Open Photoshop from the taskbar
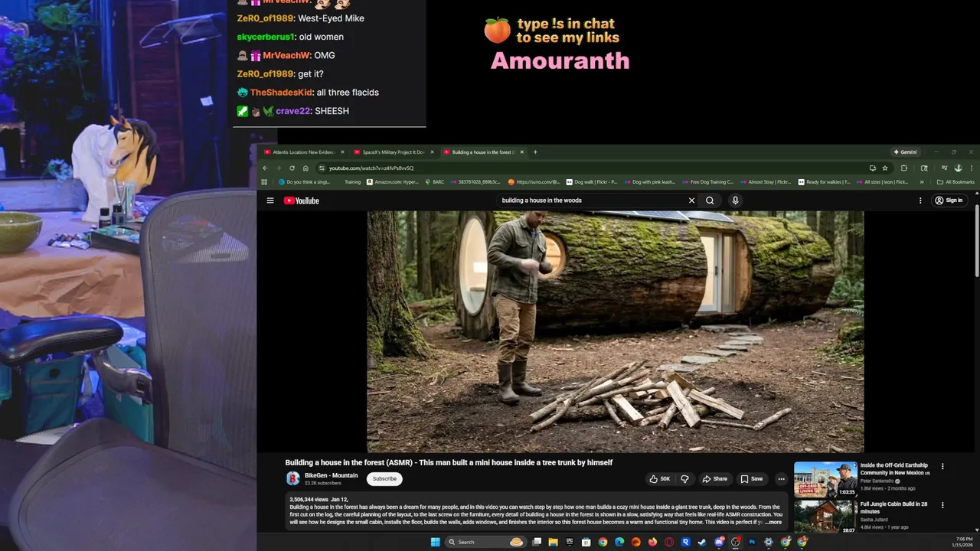 (x=752, y=542)
